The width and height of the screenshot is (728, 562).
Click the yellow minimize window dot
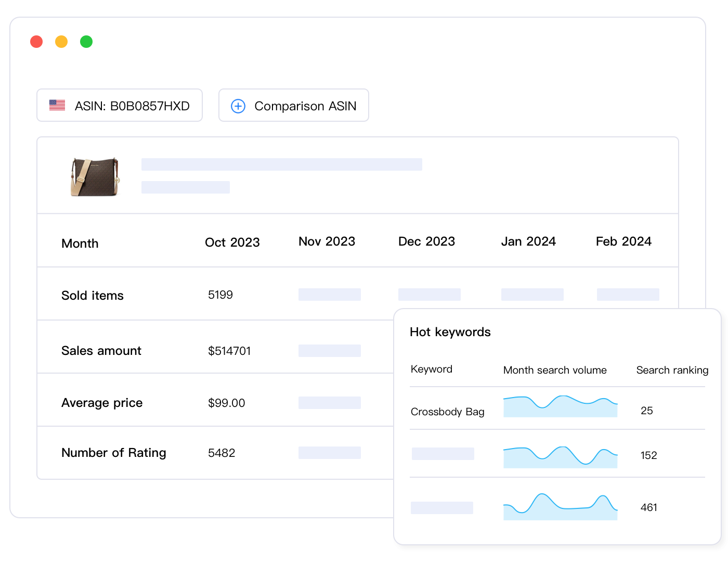click(61, 42)
